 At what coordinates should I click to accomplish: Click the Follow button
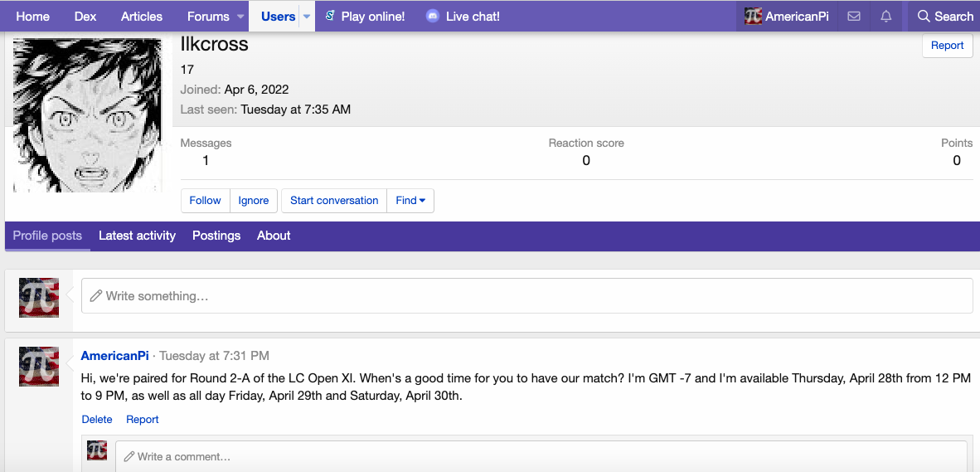pos(205,201)
